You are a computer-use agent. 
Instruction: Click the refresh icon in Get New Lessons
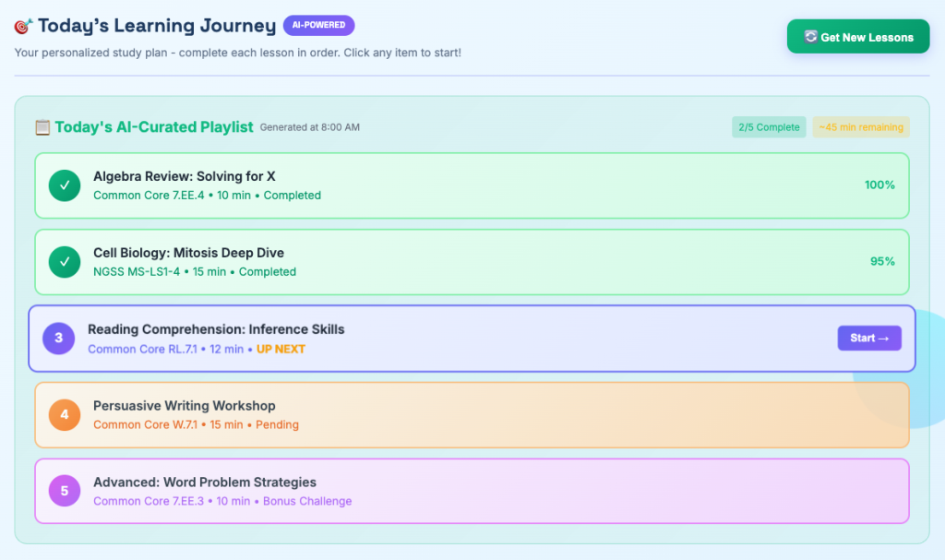810,38
